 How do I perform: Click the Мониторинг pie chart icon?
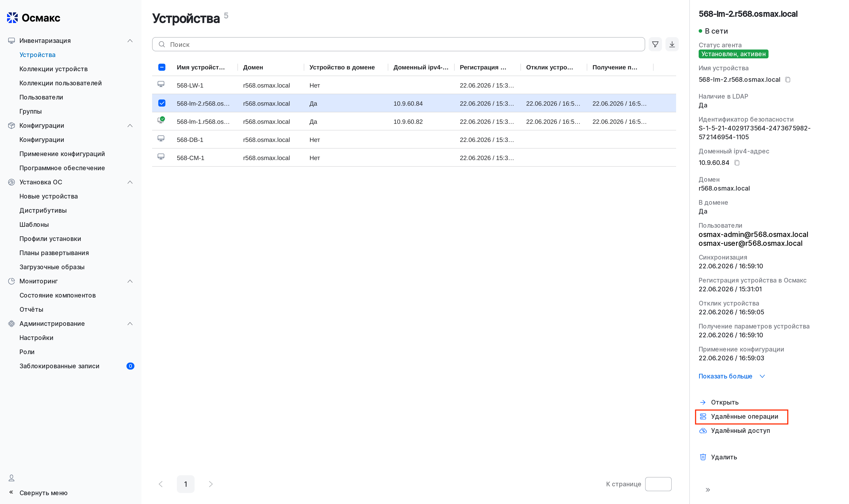(x=11, y=281)
